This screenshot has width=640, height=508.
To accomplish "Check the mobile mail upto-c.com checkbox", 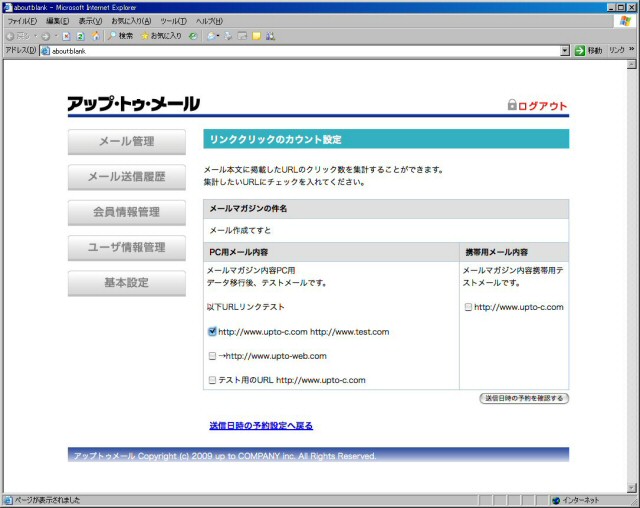I will pyautogui.click(x=469, y=307).
